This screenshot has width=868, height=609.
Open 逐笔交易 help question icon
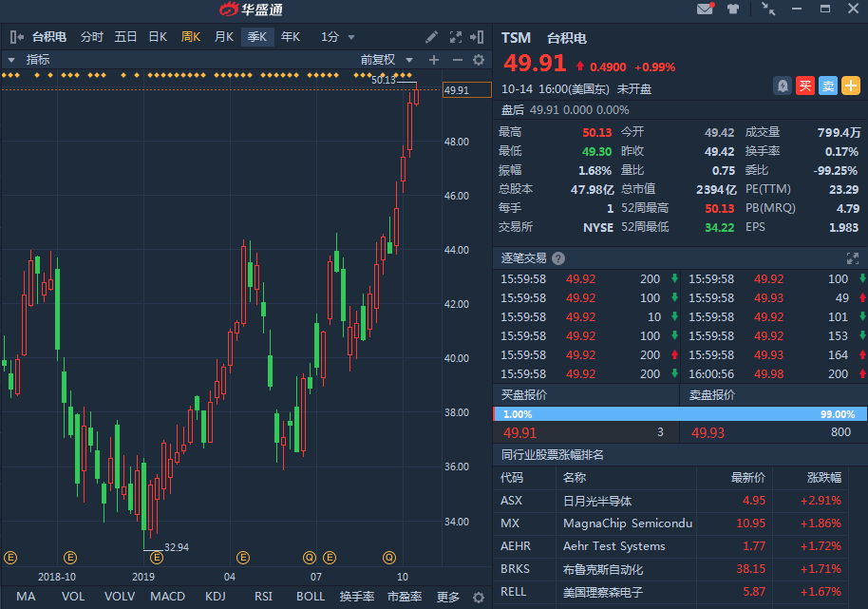point(558,258)
